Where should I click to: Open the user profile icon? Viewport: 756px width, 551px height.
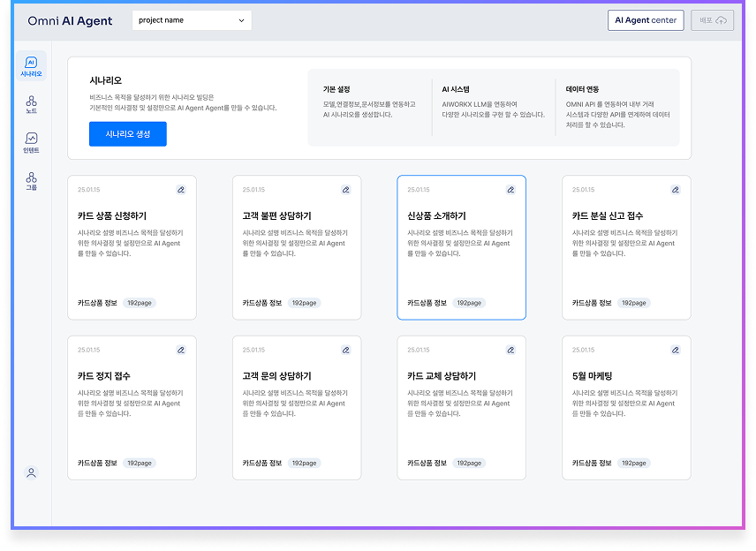point(31,473)
